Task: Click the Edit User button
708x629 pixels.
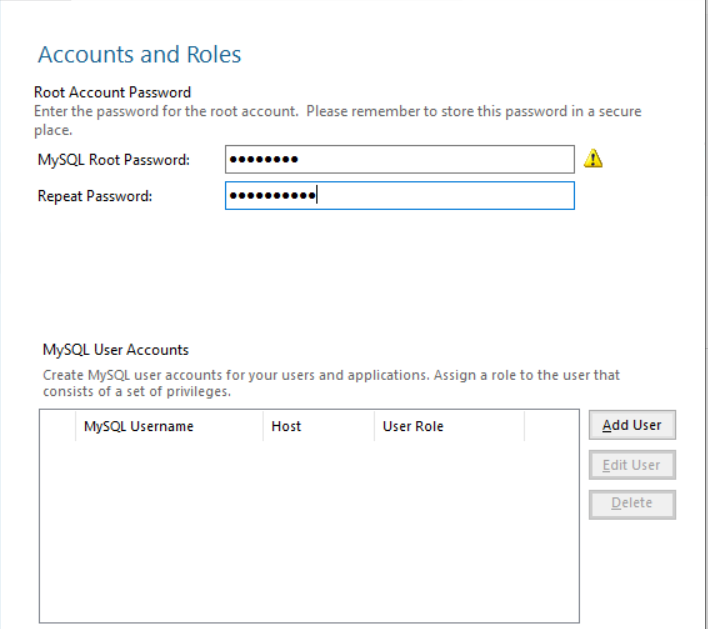Action: (631, 465)
